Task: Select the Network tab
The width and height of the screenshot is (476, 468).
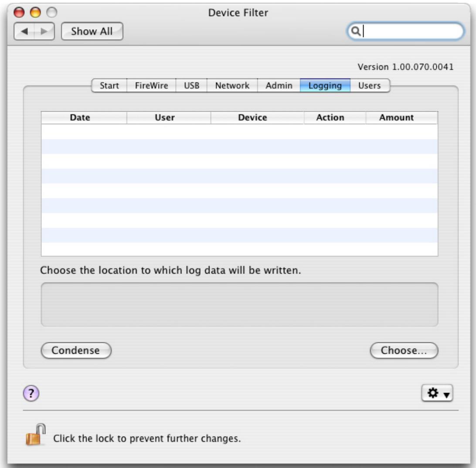Action: 232,85
